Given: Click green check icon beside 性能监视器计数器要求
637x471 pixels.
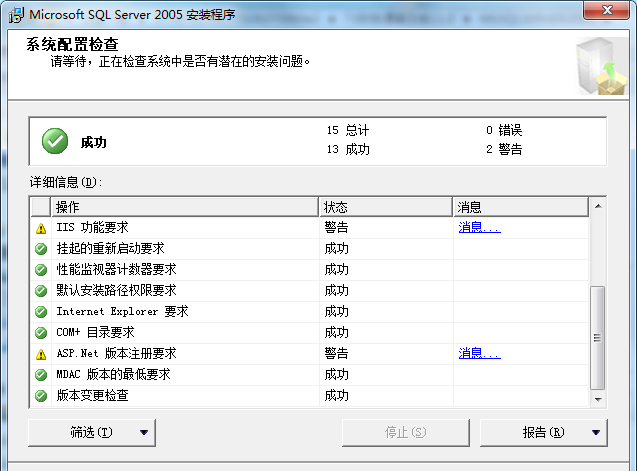Looking at the screenshot, I should (x=41, y=270).
